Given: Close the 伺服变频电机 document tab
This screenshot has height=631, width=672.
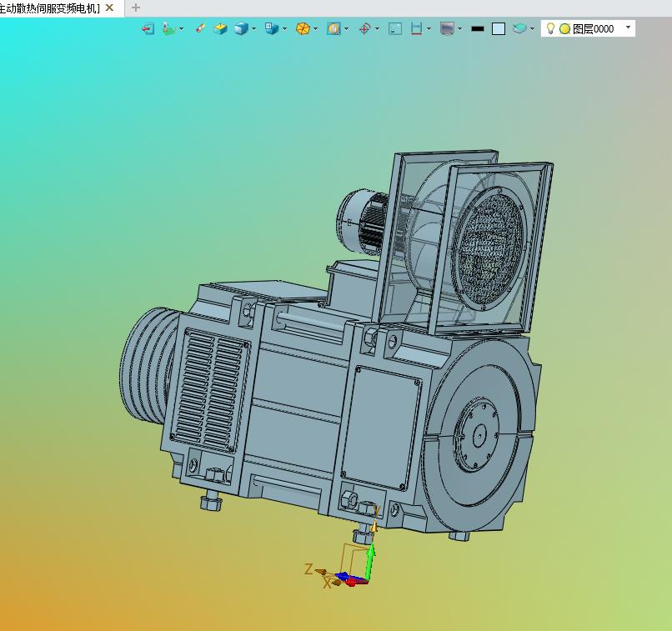Looking at the screenshot, I should 109,8.
